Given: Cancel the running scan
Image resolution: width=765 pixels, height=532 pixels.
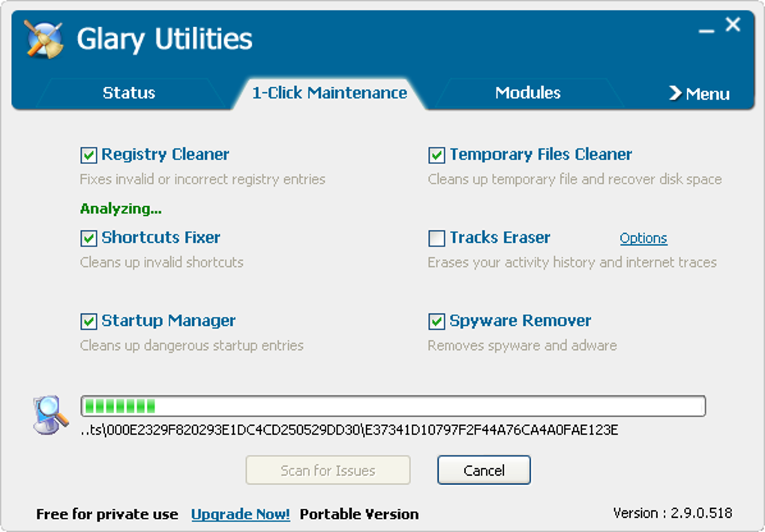Looking at the screenshot, I should pos(484,470).
